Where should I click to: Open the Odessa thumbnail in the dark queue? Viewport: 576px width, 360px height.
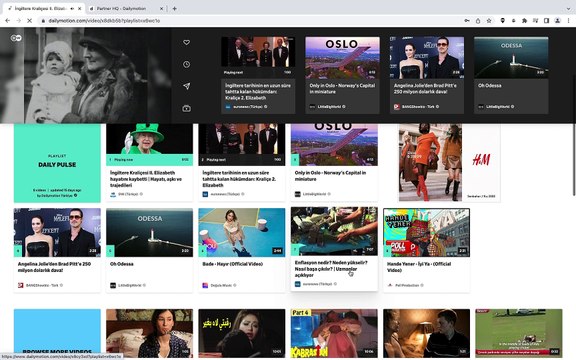coord(511,57)
